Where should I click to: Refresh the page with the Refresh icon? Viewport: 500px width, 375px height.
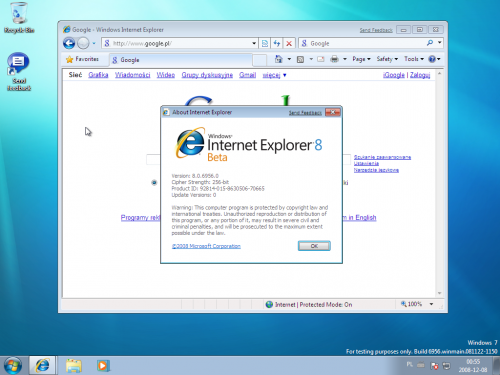(277, 43)
